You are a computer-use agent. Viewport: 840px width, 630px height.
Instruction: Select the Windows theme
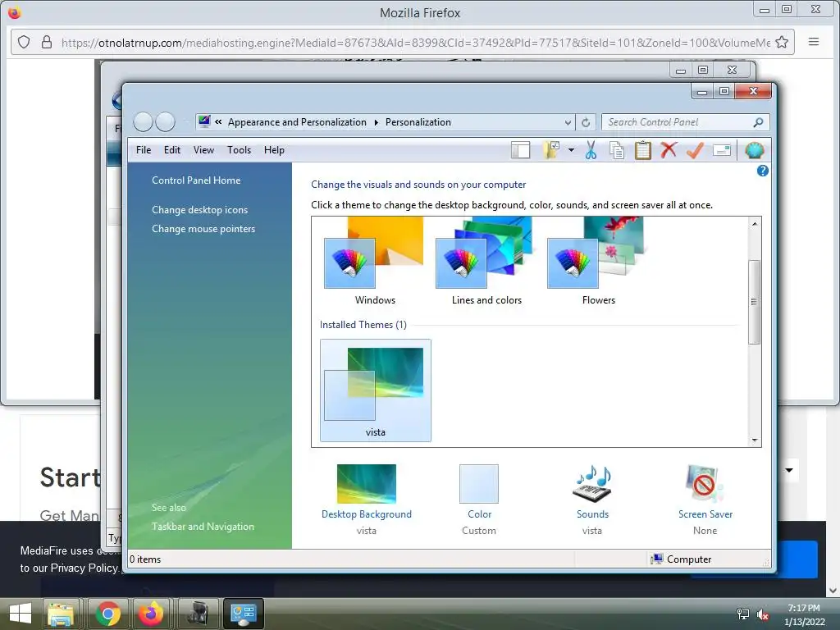tap(374, 262)
